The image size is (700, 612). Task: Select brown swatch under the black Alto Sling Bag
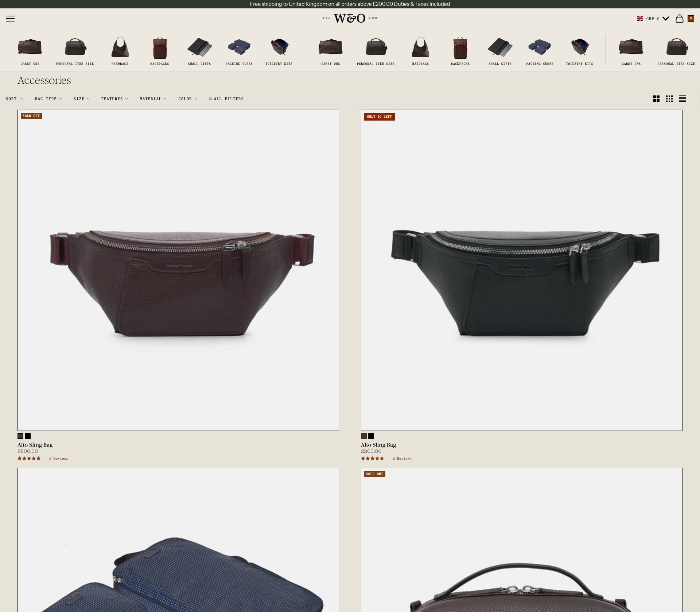coord(364,436)
